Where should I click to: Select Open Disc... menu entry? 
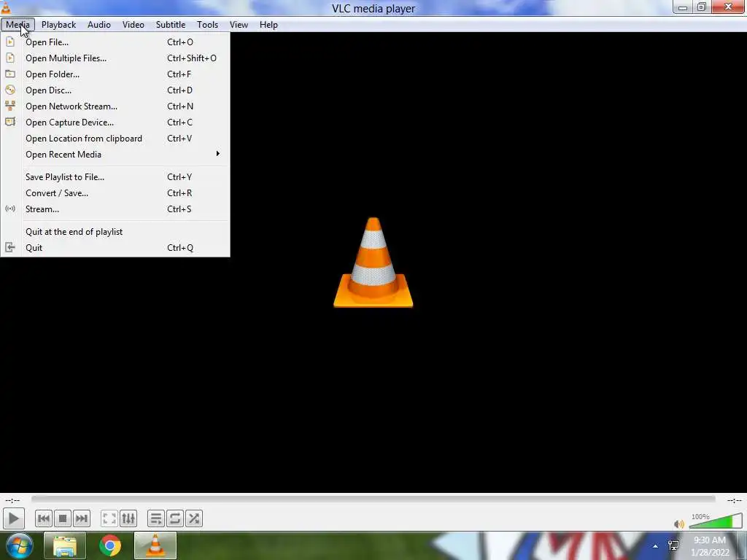click(115, 90)
